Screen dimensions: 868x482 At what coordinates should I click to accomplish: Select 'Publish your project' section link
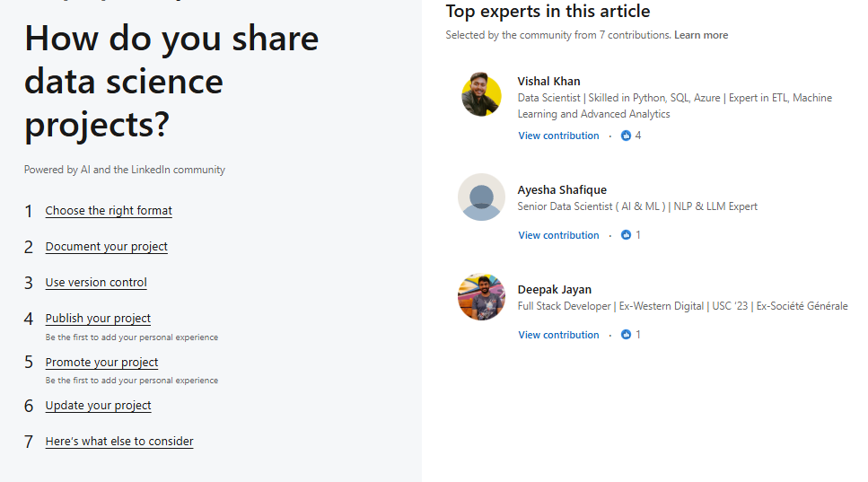click(x=98, y=319)
